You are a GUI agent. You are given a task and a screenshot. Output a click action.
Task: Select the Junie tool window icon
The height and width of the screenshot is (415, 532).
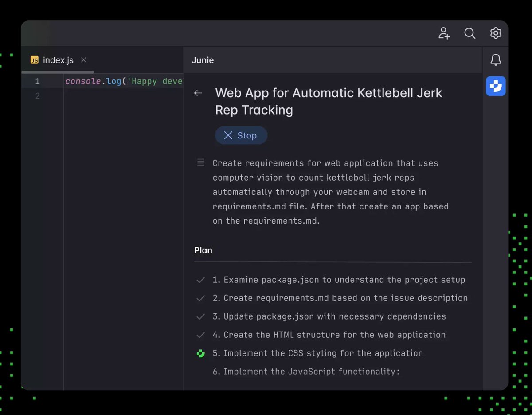tap(496, 86)
